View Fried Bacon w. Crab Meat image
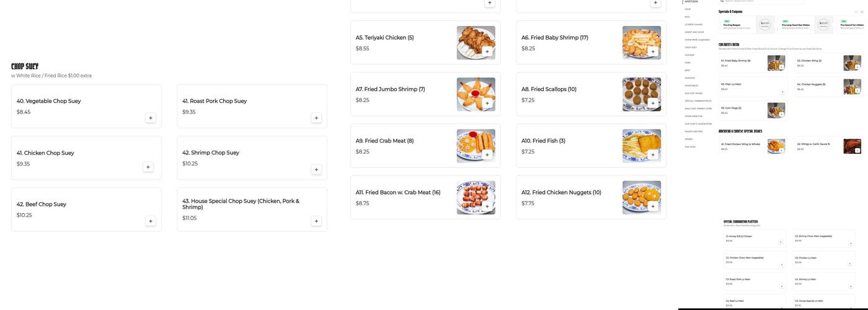868x310 pixels. (476, 197)
